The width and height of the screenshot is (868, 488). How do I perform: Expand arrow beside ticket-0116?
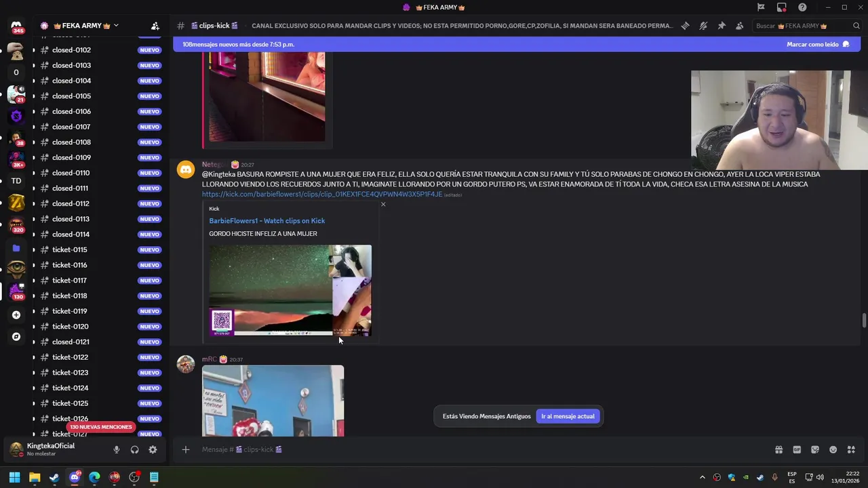34,265
